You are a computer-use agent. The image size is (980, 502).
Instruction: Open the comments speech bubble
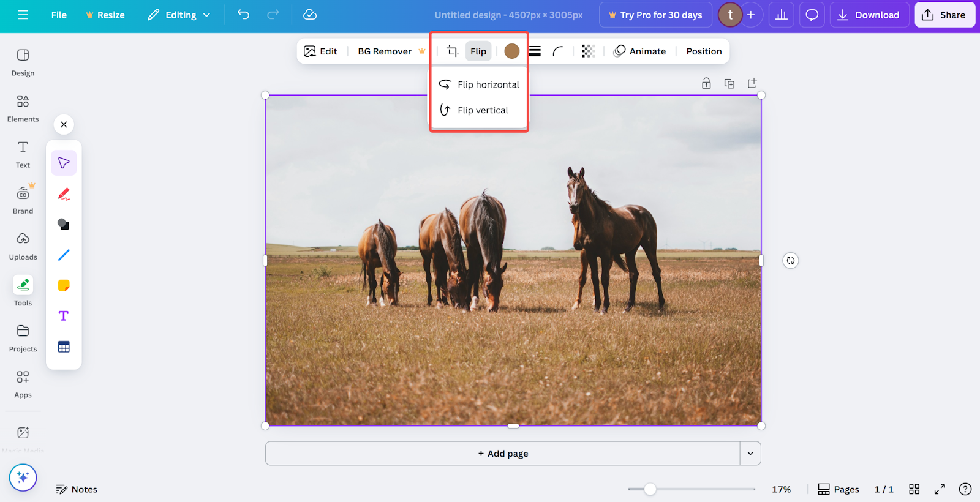click(812, 15)
